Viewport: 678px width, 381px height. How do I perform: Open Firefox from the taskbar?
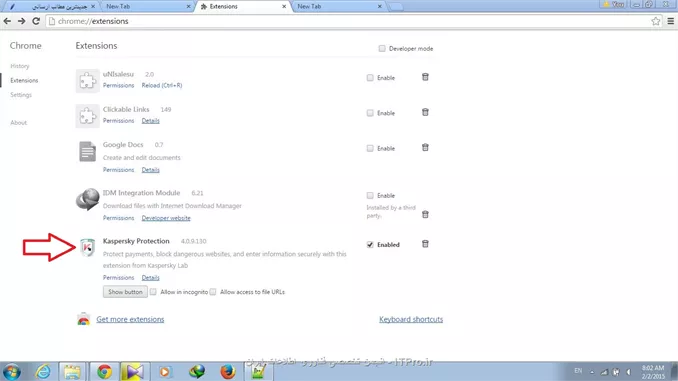(x=227, y=371)
